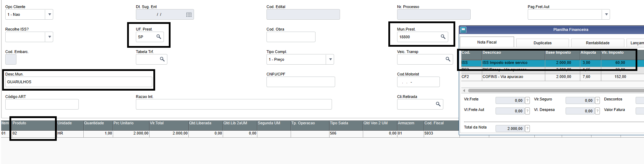Click Vlr.Frete value field

pyautogui.click(x=510, y=100)
